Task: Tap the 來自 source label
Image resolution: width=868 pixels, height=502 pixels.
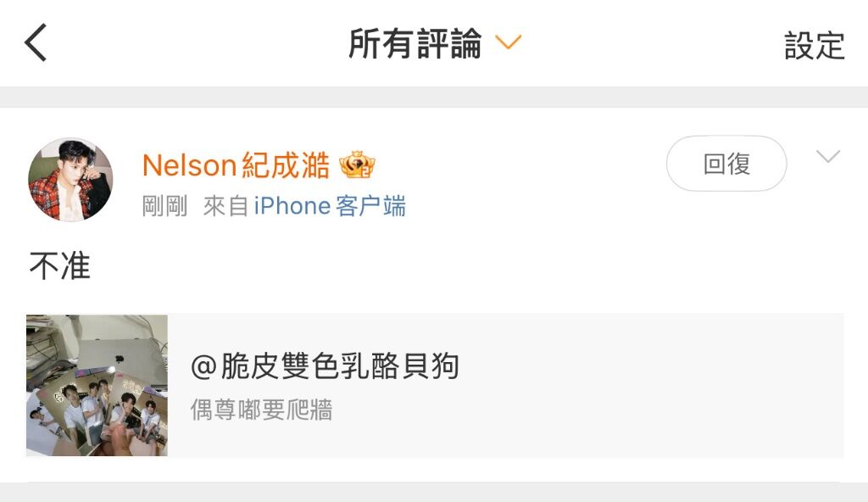Action: (225, 206)
